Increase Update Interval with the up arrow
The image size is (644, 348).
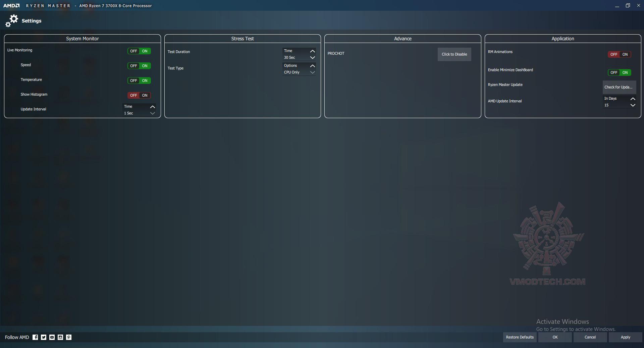[x=153, y=107]
